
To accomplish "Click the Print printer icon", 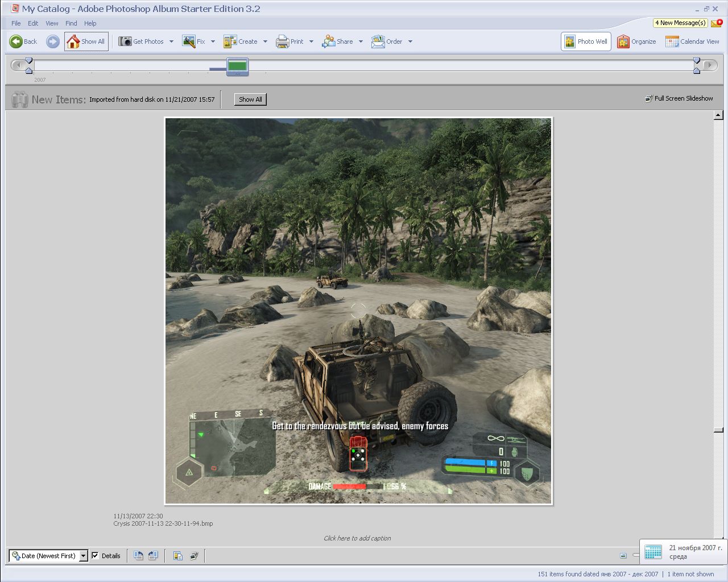I will [283, 41].
